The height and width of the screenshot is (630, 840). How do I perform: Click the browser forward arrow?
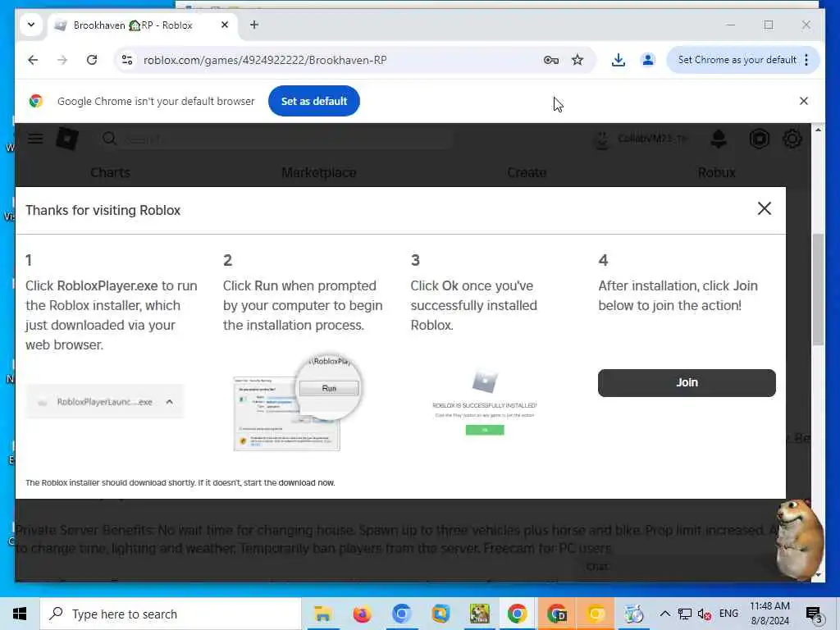[x=62, y=60]
